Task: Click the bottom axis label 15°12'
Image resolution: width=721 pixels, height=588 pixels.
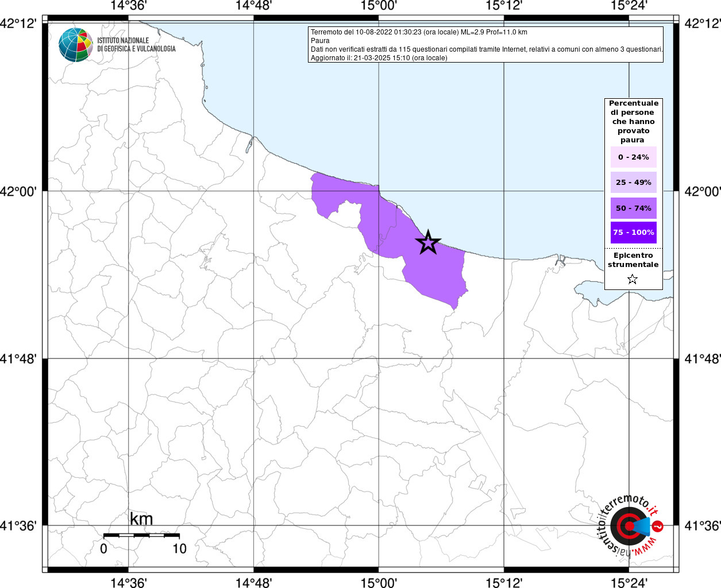Action: click(x=504, y=582)
